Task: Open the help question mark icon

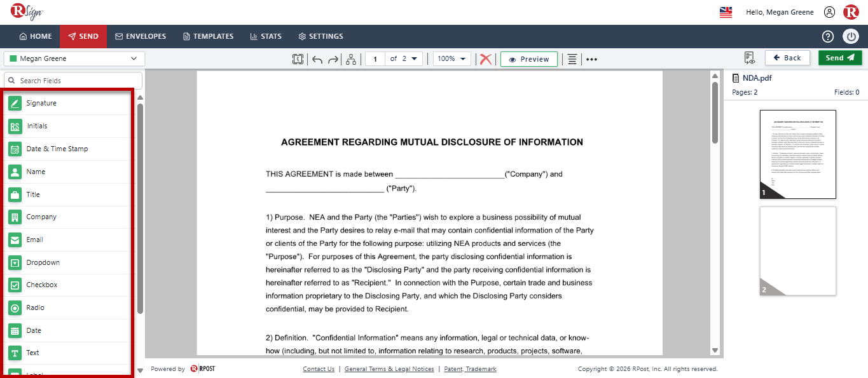Action: pos(828,36)
